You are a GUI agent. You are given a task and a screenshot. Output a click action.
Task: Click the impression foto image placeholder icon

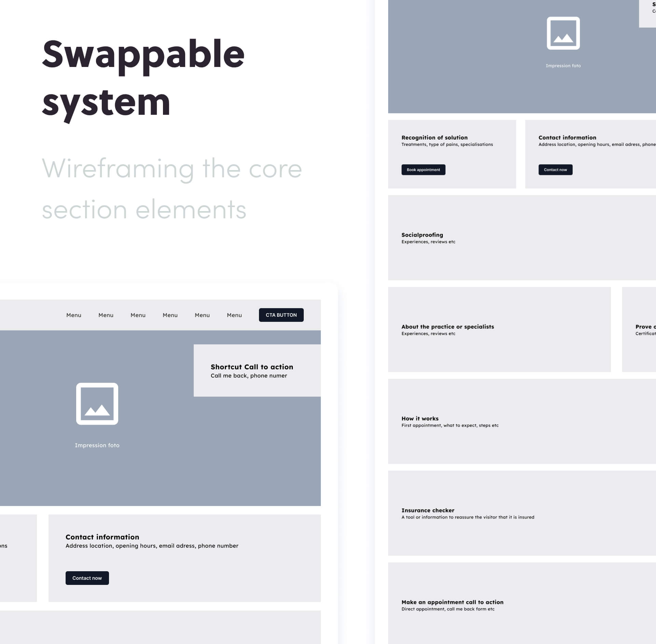(x=97, y=404)
